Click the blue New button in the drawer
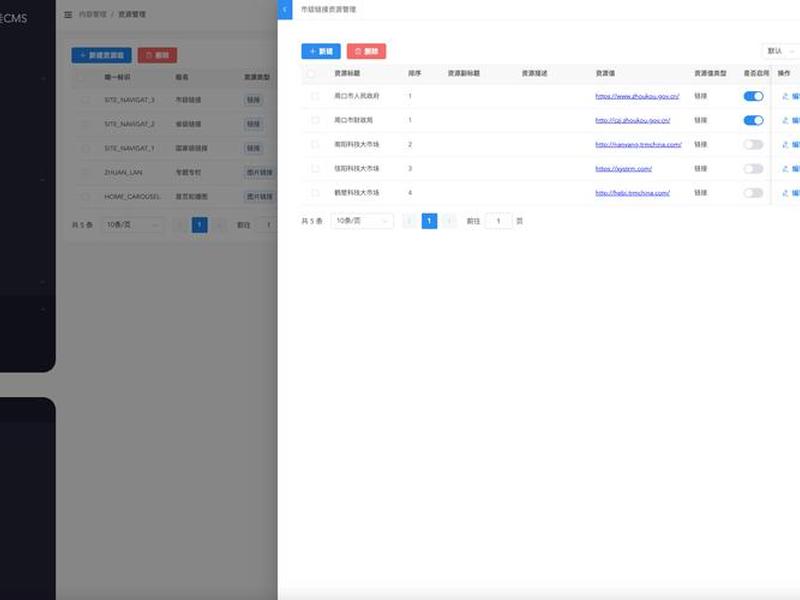800x600 pixels. click(321, 51)
